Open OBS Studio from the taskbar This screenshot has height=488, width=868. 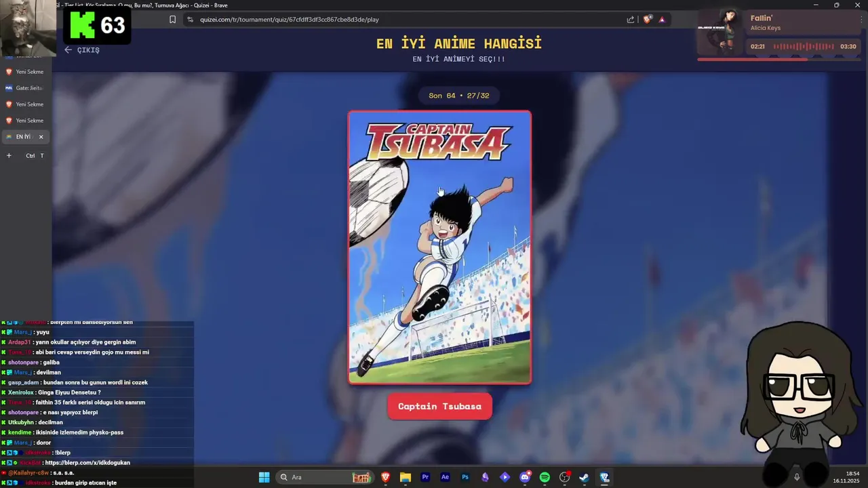click(x=564, y=477)
